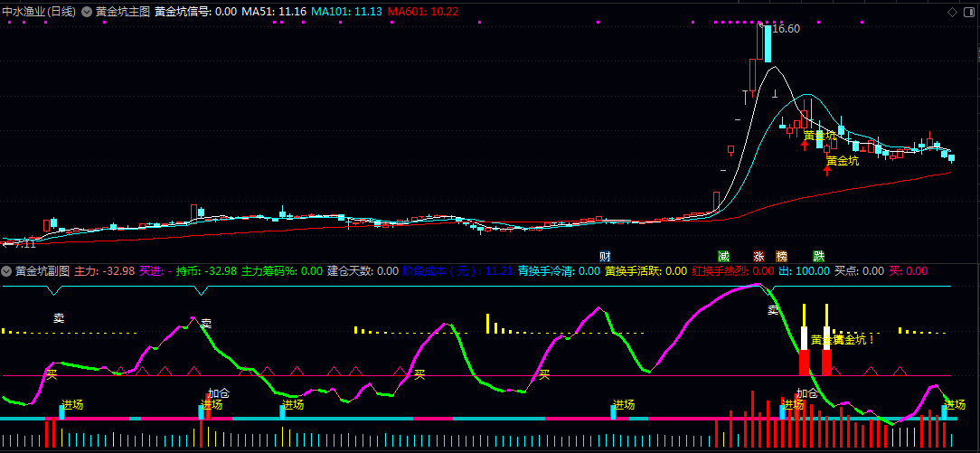Select the 买点: 0.00 value
Image resolution: width=980 pixels, height=453 pixels.
[x=860, y=271]
